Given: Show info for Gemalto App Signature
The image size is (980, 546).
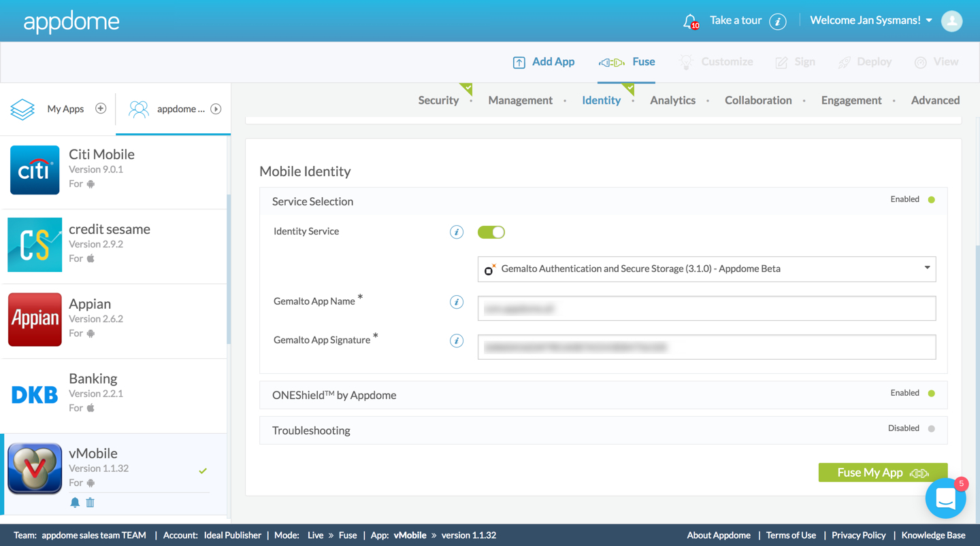Looking at the screenshot, I should pyautogui.click(x=457, y=341).
